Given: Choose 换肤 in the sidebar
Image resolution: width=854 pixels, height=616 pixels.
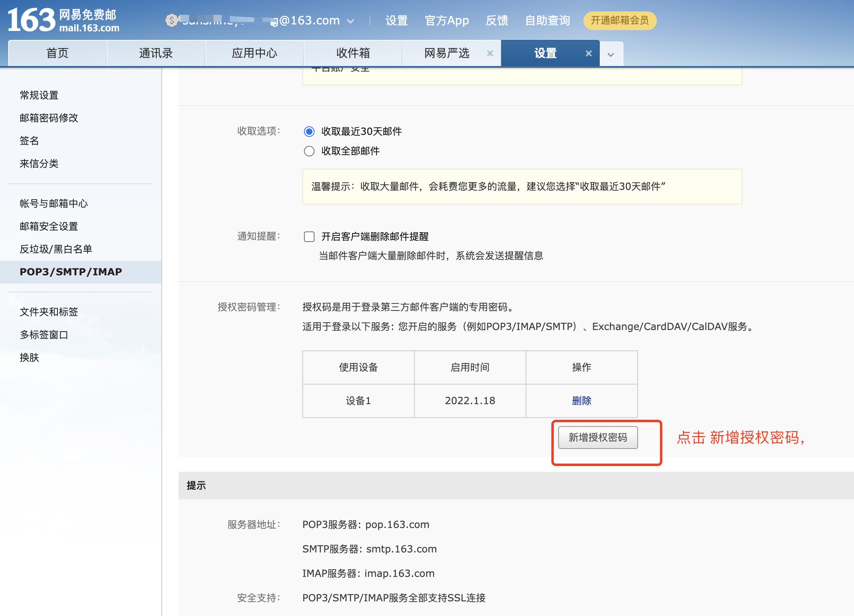Looking at the screenshot, I should (29, 358).
